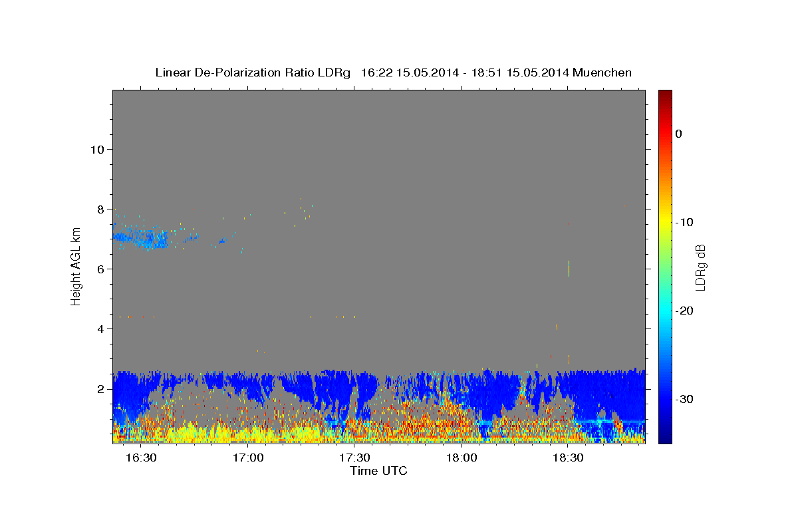Click the light blue cloud patch near 7 km
This screenshot has width=798, height=532.
coord(148,237)
